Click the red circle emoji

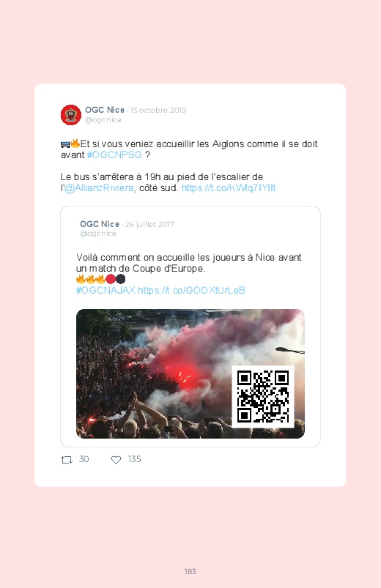tap(111, 279)
